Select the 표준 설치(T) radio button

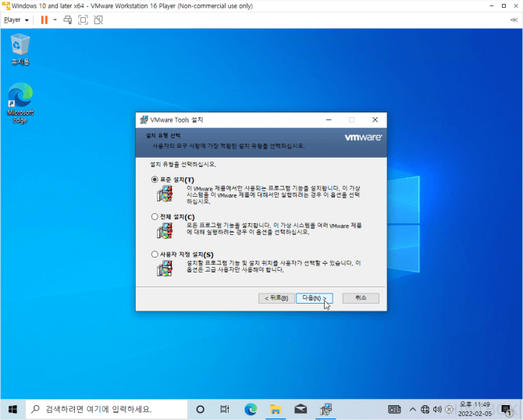pos(155,180)
